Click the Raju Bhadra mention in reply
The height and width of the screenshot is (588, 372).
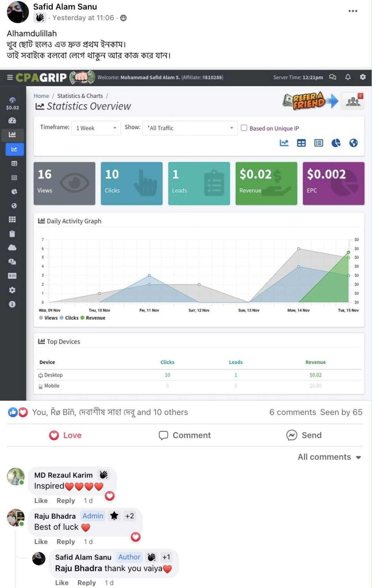click(x=78, y=568)
